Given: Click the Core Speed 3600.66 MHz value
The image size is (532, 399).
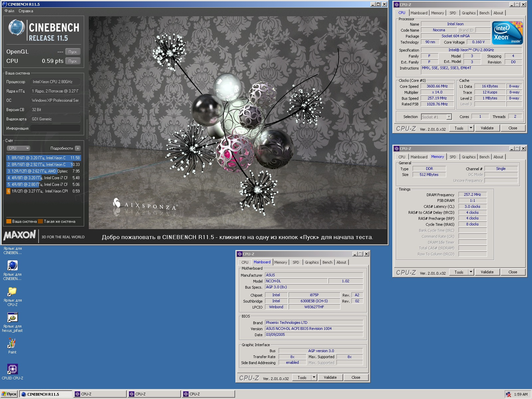Looking at the screenshot, I should tap(437, 86).
